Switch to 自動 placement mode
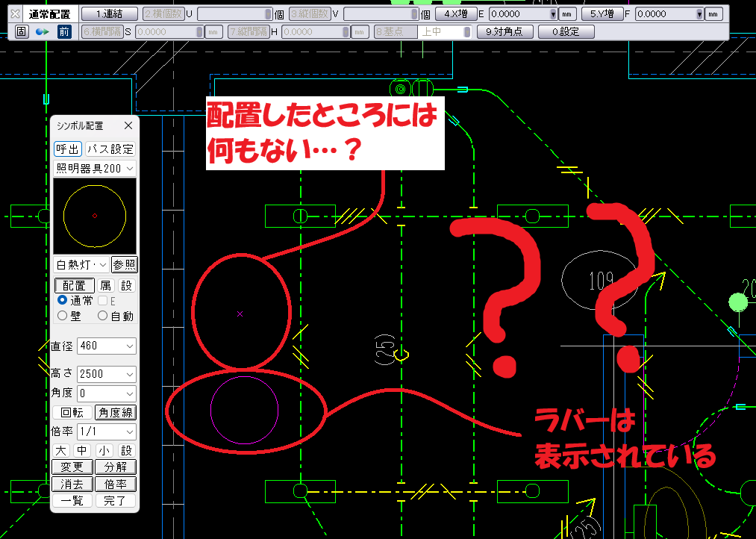 tap(102, 314)
